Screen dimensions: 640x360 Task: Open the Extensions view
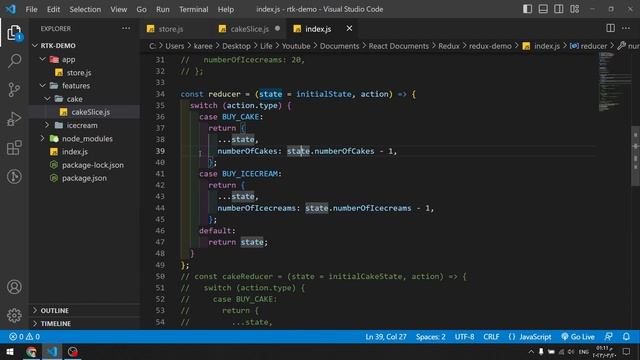click(14, 148)
